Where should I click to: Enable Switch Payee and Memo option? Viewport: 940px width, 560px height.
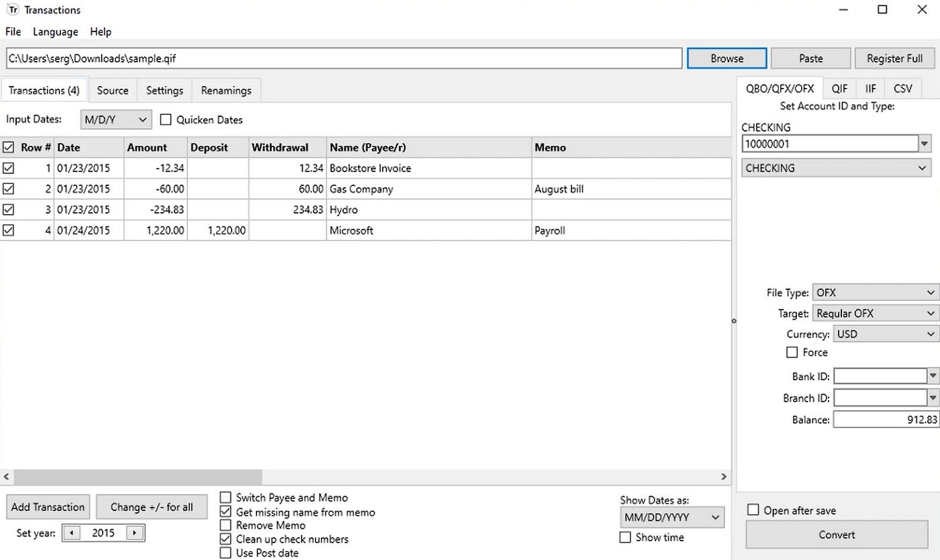click(x=226, y=498)
